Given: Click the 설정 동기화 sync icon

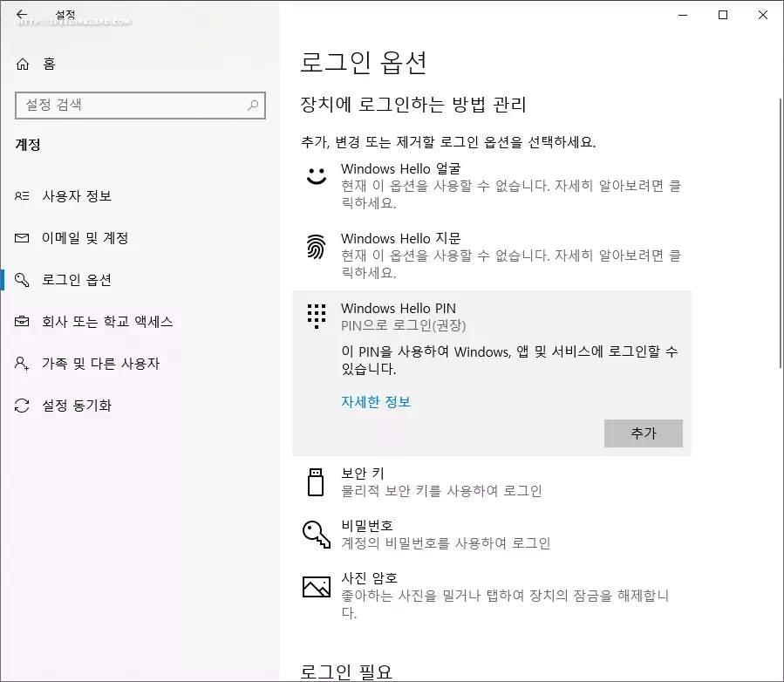Looking at the screenshot, I should tap(22, 405).
